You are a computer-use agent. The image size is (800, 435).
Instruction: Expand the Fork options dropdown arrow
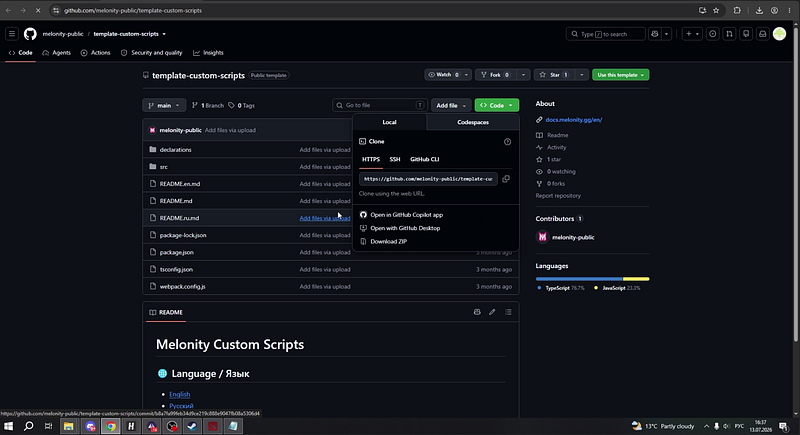point(523,75)
